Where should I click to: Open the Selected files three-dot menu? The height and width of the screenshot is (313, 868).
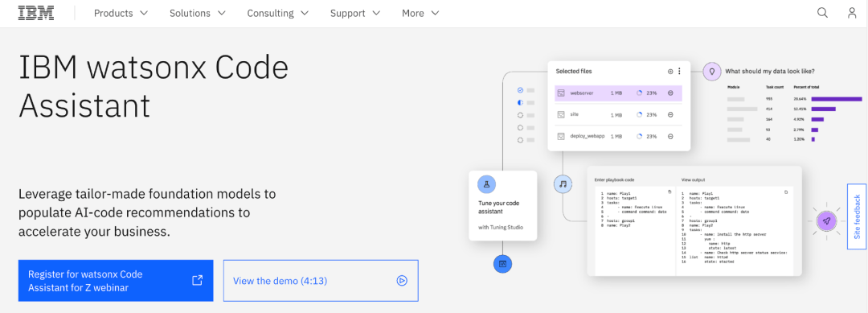680,71
